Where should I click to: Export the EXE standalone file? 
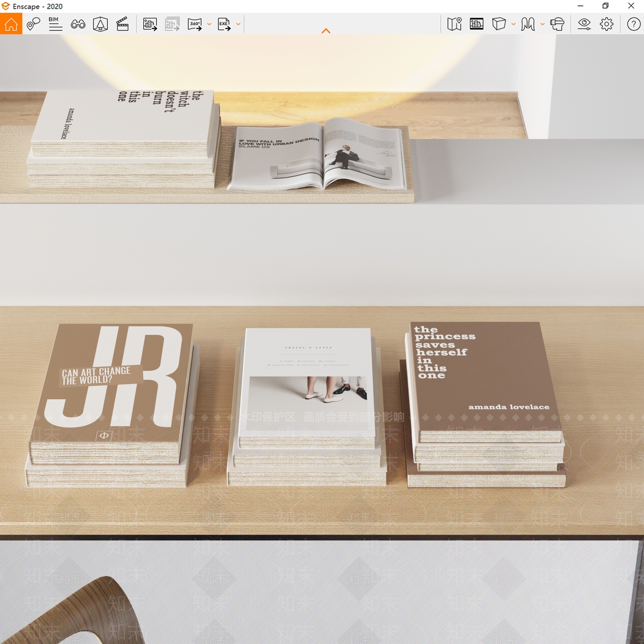[224, 24]
